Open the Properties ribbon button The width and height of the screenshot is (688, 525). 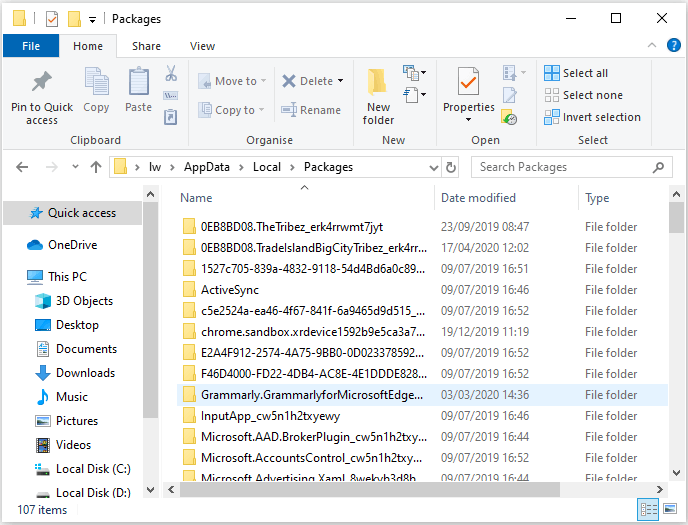click(x=468, y=94)
